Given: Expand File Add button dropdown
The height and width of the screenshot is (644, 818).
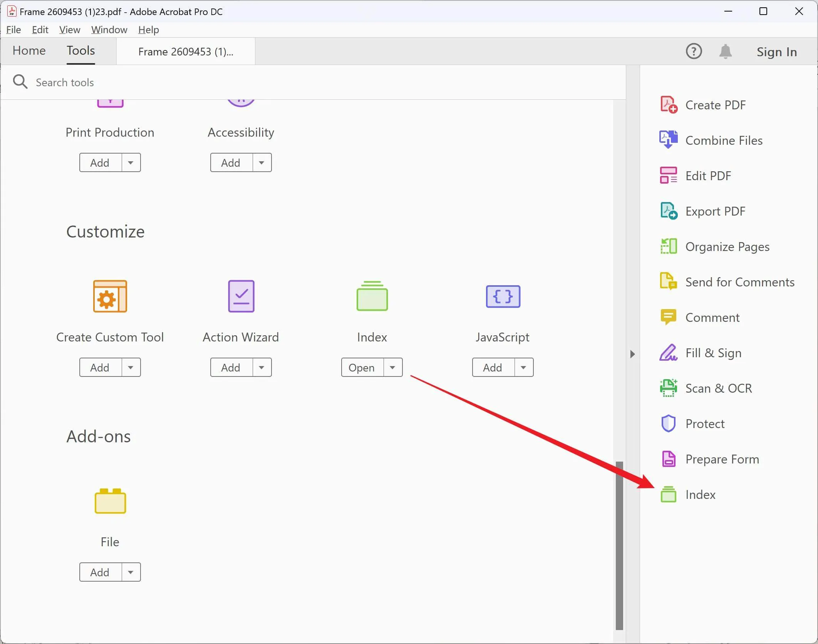Looking at the screenshot, I should 130,572.
